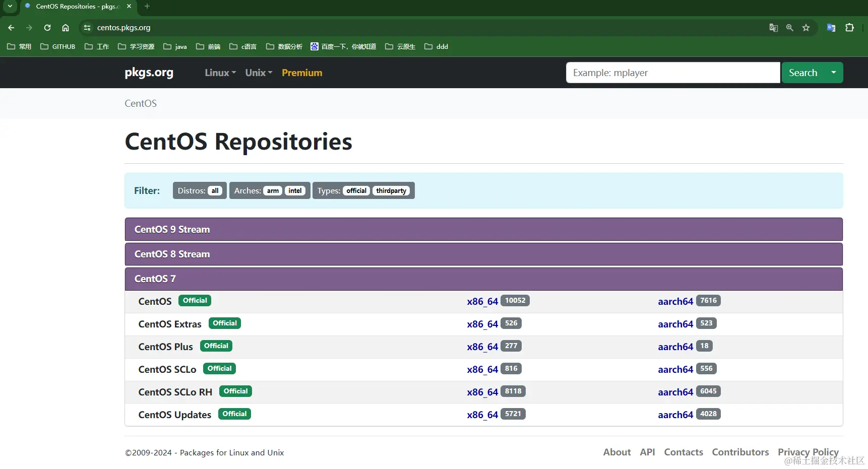
Task: Open the 数据分析 bookmarks folder
Action: coord(284,46)
